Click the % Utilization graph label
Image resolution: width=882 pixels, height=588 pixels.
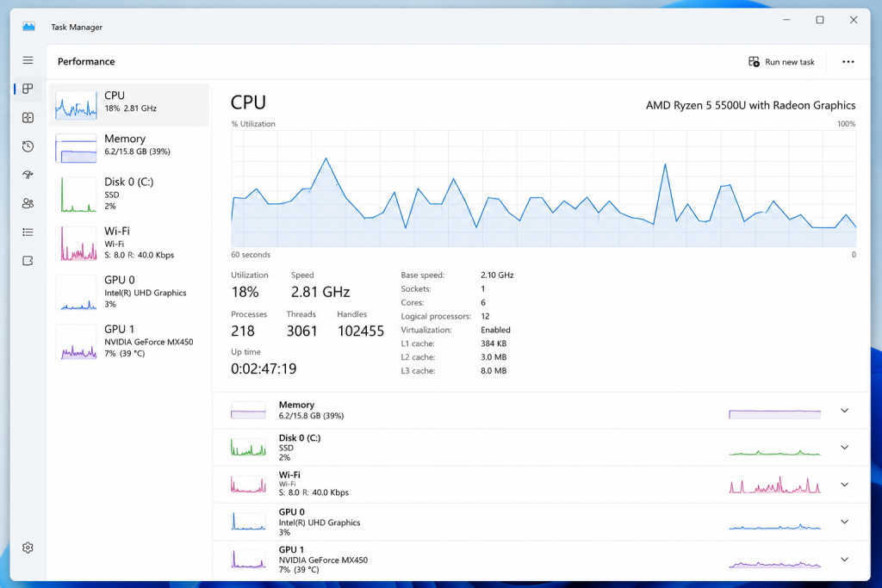click(253, 124)
